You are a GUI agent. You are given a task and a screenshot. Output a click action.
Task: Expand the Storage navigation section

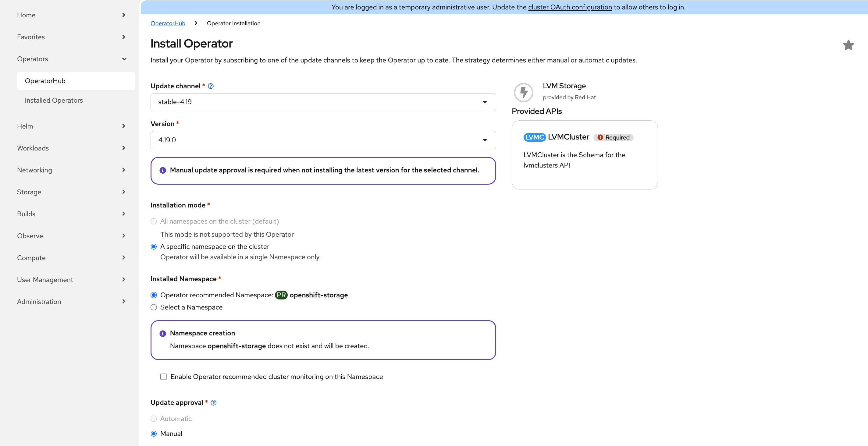71,192
